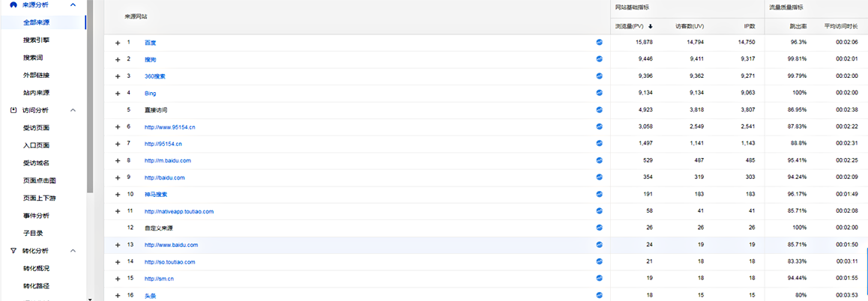This screenshot has height=301, width=868.
Task: Open the http://nativeapp.toutiao.com link
Action: pos(179,211)
